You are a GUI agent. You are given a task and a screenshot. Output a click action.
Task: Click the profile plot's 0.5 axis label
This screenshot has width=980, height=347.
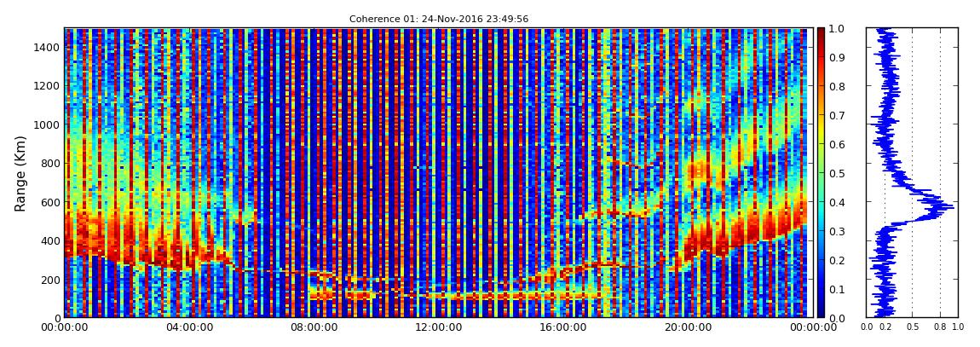tap(913, 327)
